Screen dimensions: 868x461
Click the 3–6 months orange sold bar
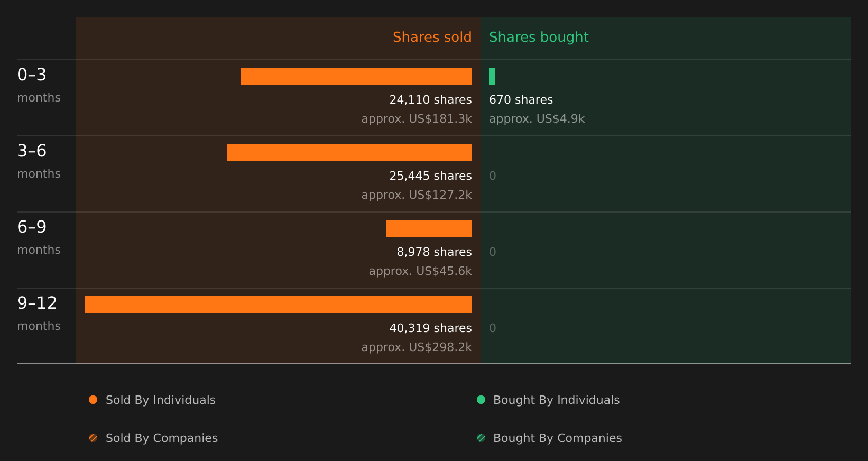[x=349, y=152]
